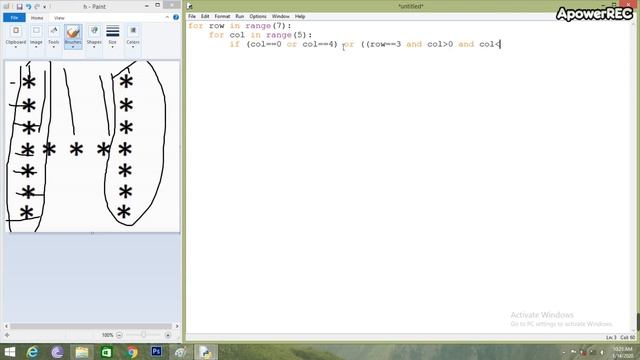The height and width of the screenshot is (360, 640).
Task: Expand the Clipboard group dropdown arrow
Action: (16, 47)
